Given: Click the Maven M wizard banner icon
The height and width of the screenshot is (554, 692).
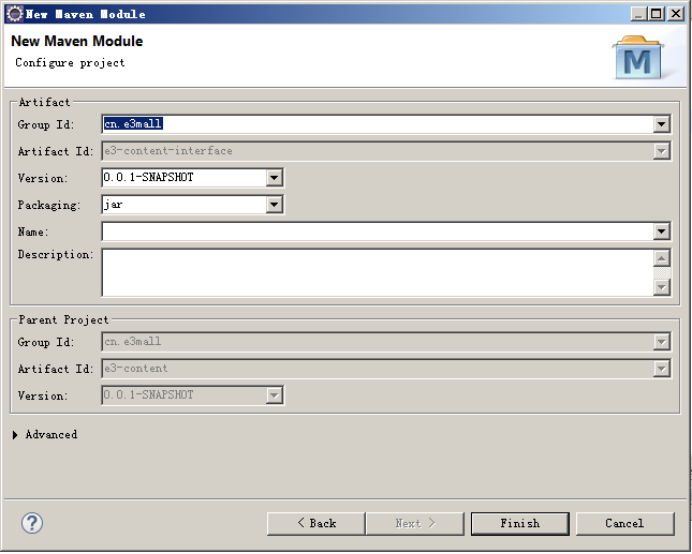Looking at the screenshot, I should [638, 58].
